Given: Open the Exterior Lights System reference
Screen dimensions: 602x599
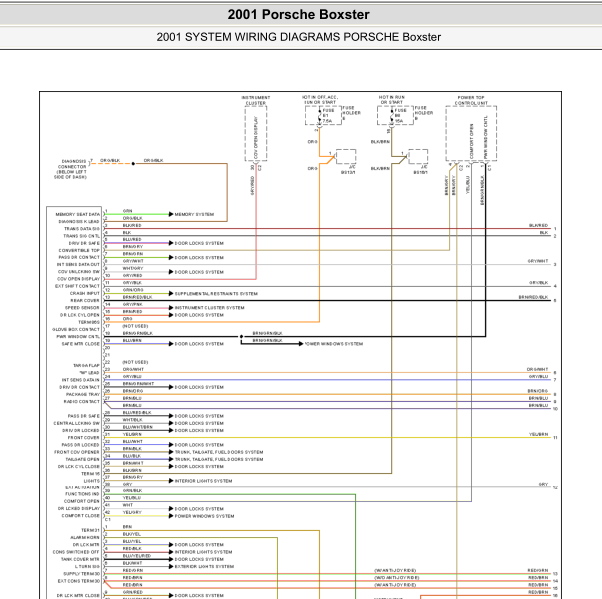Looking at the screenshot, I should pos(204,567).
